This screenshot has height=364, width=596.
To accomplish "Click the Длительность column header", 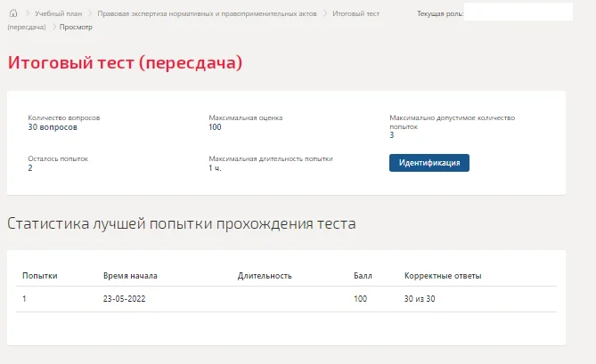I will tap(265, 276).
